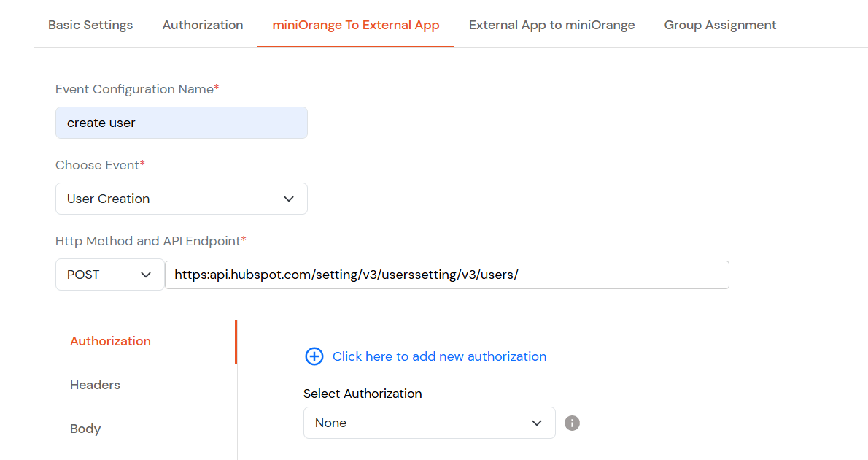This screenshot has width=868, height=460.
Task: Expand the Select Authorization dropdown showing None
Action: (429, 423)
